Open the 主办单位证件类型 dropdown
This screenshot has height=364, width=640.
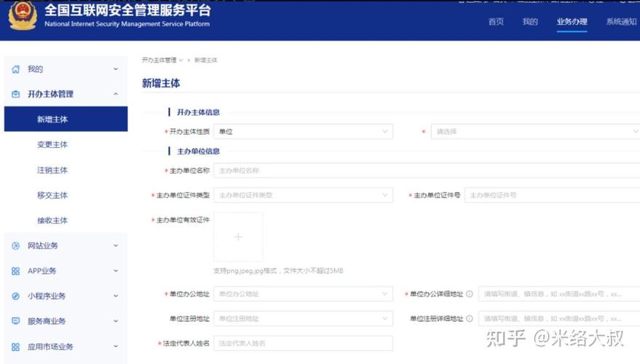coord(304,195)
